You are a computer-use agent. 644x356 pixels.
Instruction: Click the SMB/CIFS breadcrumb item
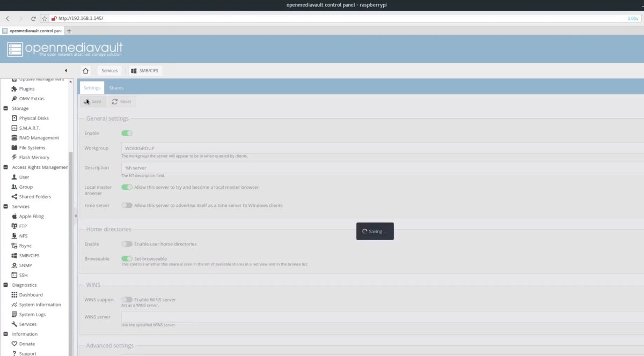[145, 71]
